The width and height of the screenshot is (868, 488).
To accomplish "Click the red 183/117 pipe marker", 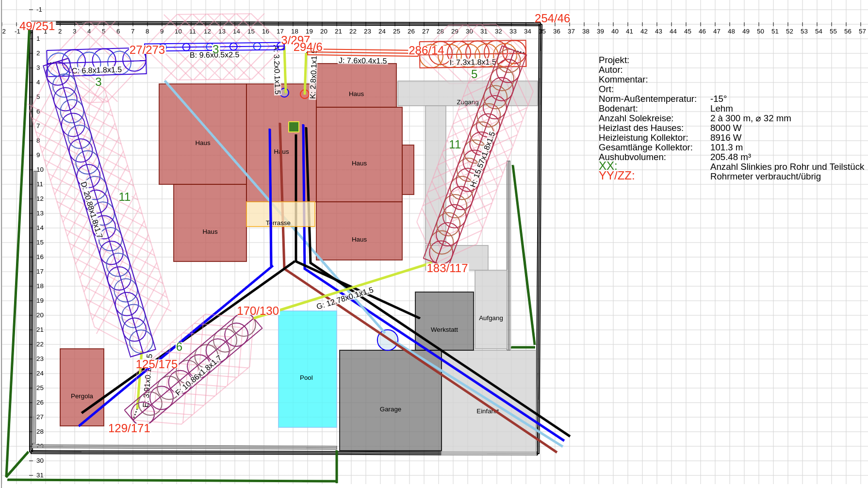I will tap(447, 268).
